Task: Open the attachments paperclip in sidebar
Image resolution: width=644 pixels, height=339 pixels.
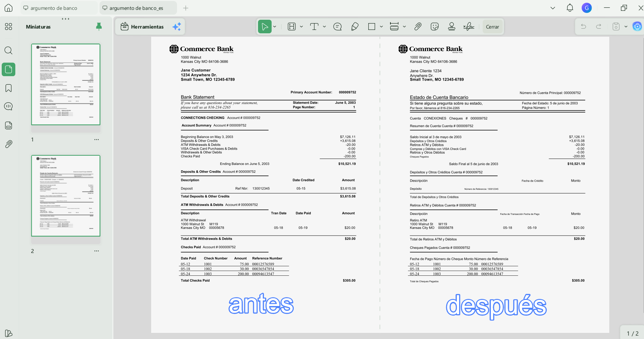Action: pos(9,144)
